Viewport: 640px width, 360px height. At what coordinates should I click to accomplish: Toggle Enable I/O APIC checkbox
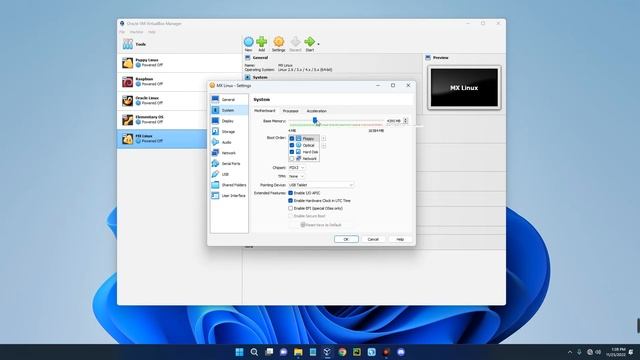[291, 193]
